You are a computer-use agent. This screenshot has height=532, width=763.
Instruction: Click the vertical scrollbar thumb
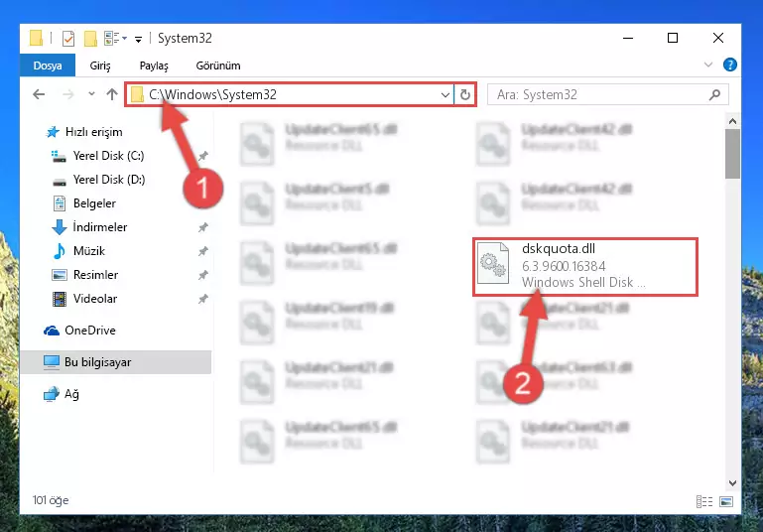(732, 154)
